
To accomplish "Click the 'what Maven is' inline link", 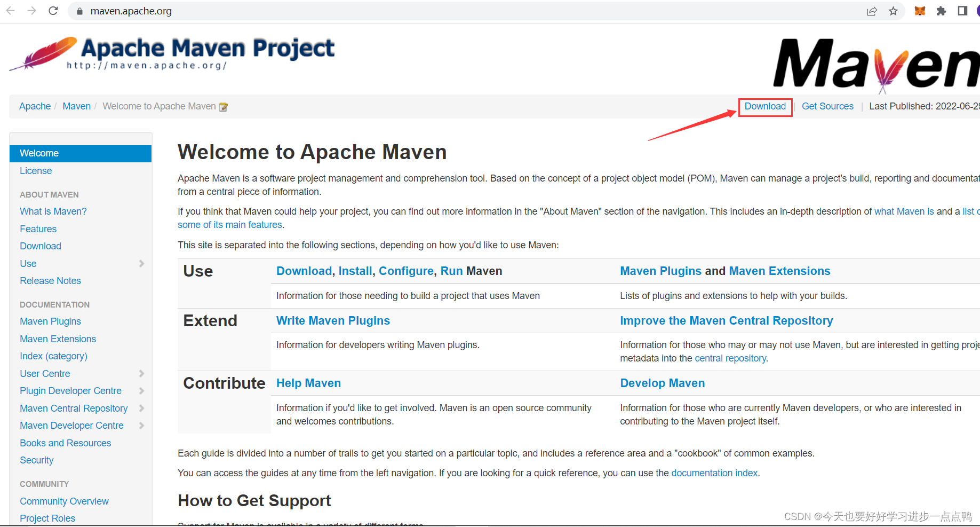I will [904, 211].
